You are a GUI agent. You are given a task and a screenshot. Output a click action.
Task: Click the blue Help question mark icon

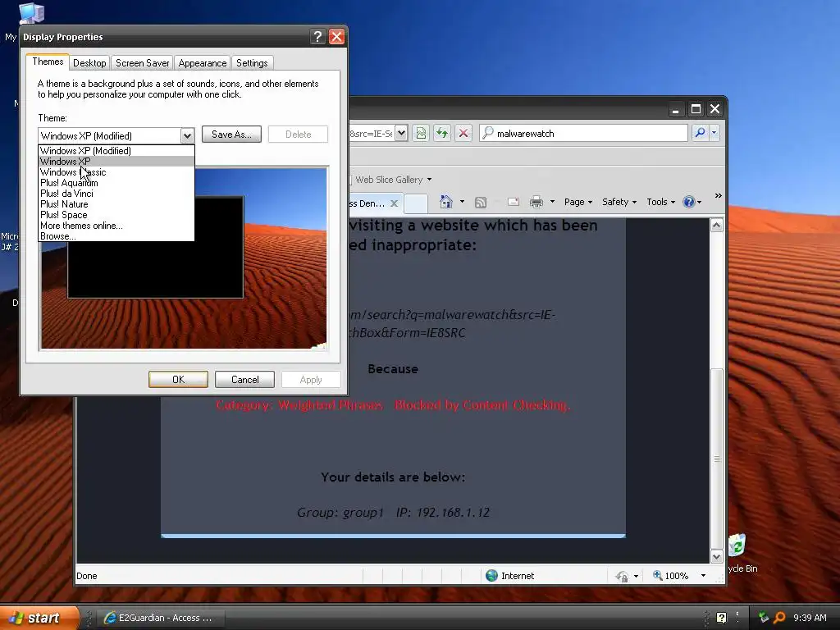click(x=688, y=202)
